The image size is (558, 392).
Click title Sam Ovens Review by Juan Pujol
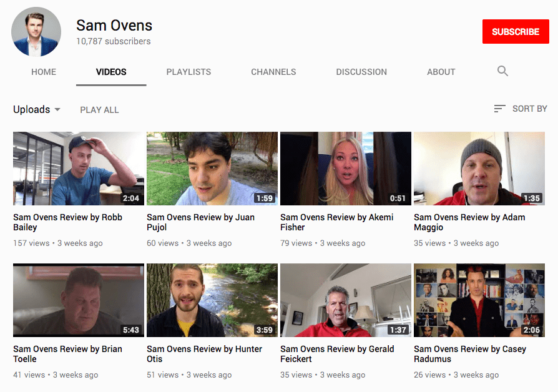tap(201, 222)
